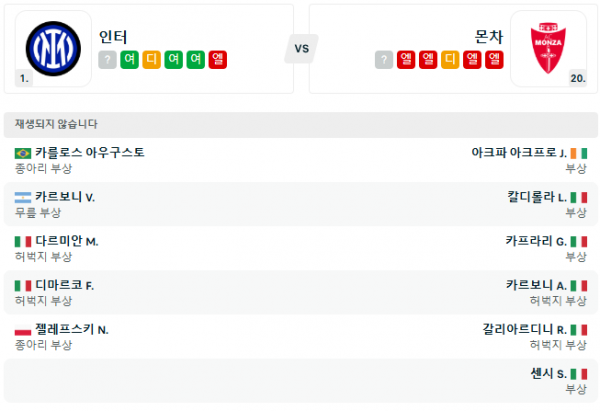Click Inter's rank 1. badge
Viewport: 600px width, 411px height.
point(23,77)
